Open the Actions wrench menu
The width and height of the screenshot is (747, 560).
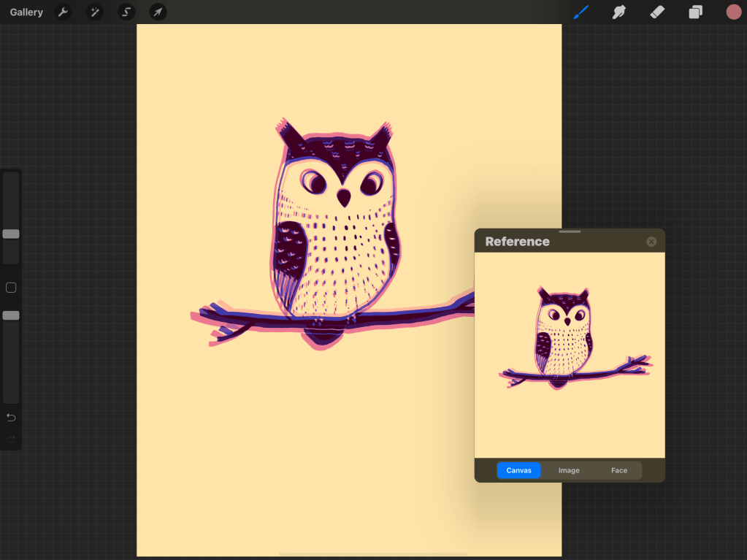pos(63,12)
